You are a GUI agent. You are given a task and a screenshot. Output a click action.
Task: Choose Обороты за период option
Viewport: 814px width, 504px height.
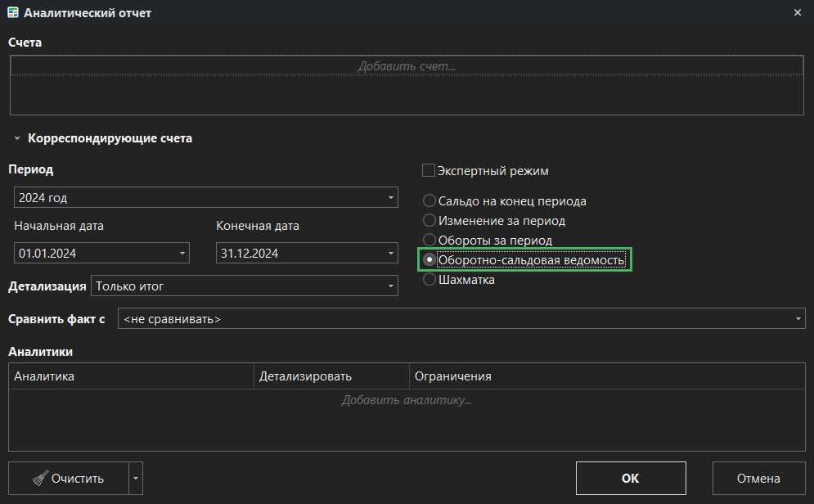point(429,241)
